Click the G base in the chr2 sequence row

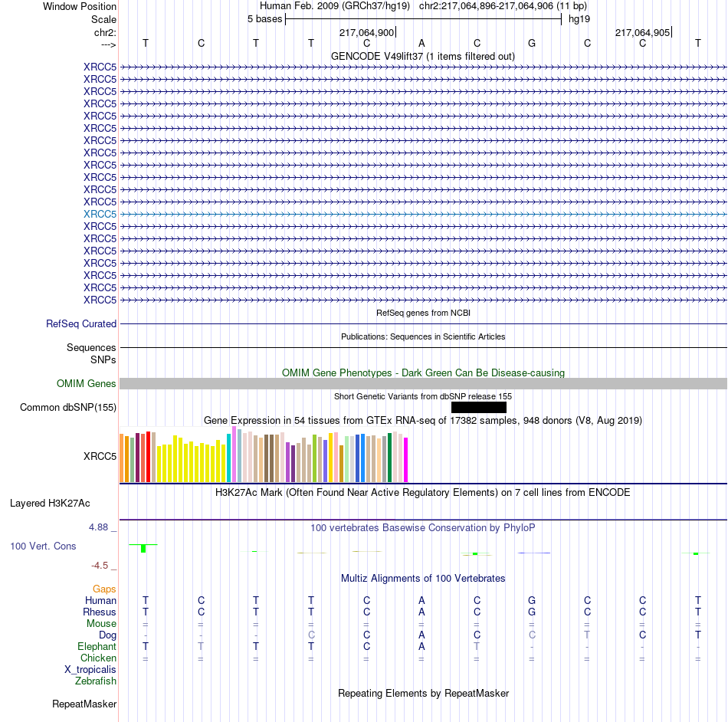tap(532, 43)
